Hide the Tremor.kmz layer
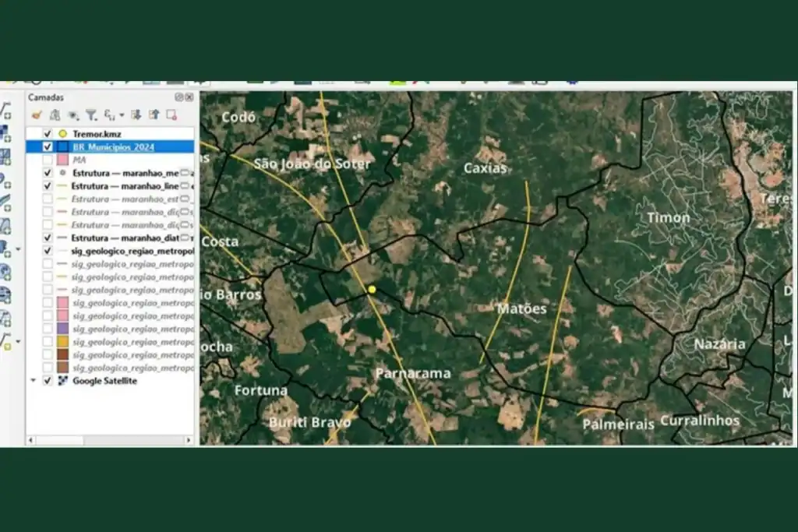Screen dimensions: 798x532 click(47, 133)
